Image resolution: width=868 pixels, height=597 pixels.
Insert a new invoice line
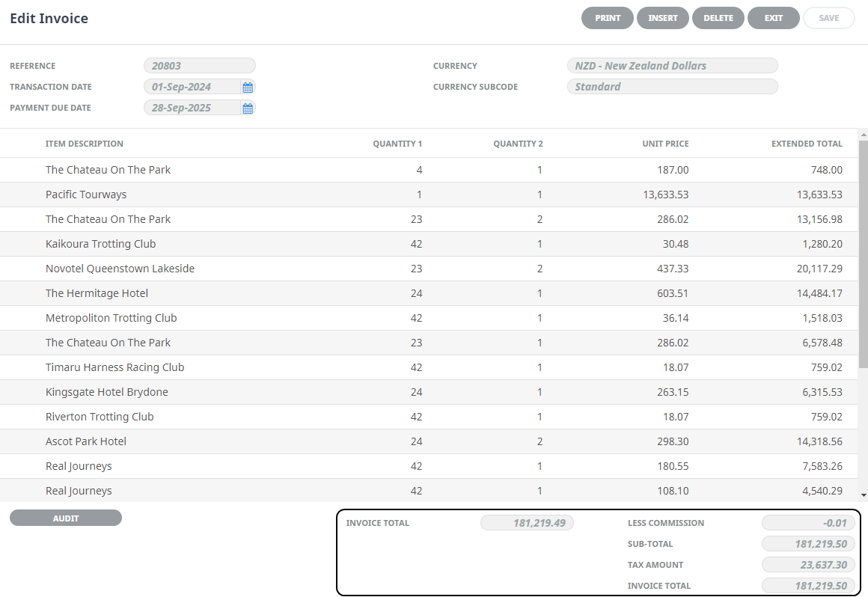662,18
